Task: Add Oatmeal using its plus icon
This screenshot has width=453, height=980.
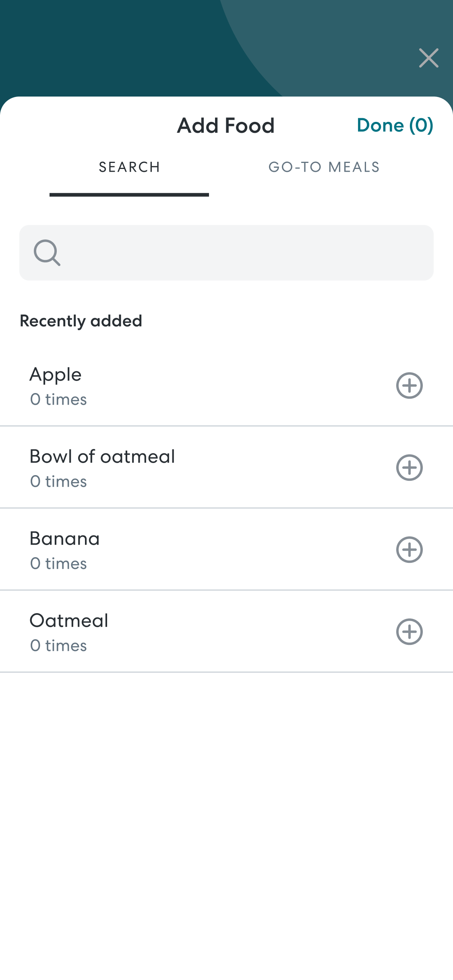Action: tap(409, 632)
